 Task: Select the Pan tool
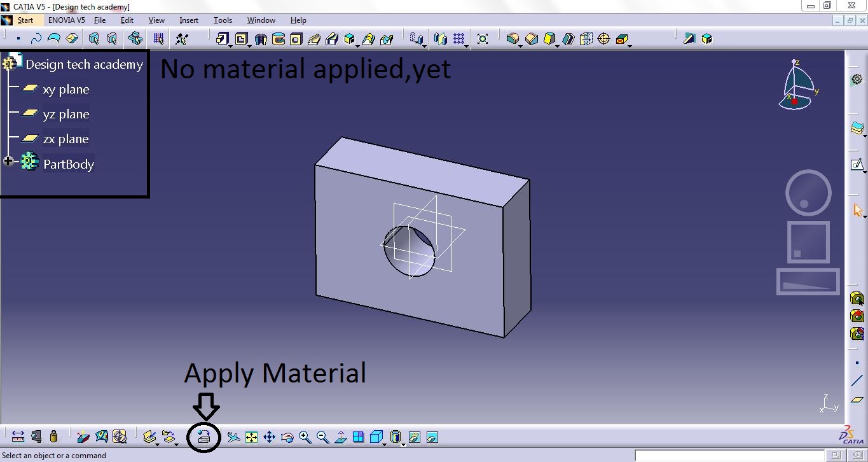[269, 437]
